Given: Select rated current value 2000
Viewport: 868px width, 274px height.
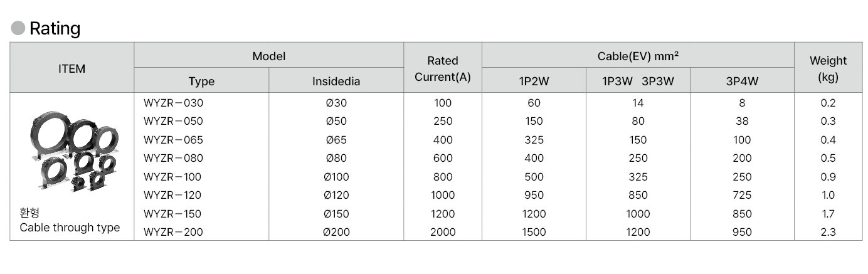Looking at the screenshot, I should [x=443, y=232].
